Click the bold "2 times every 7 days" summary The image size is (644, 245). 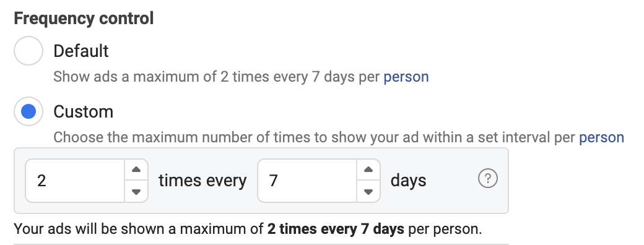click(336, 229)
